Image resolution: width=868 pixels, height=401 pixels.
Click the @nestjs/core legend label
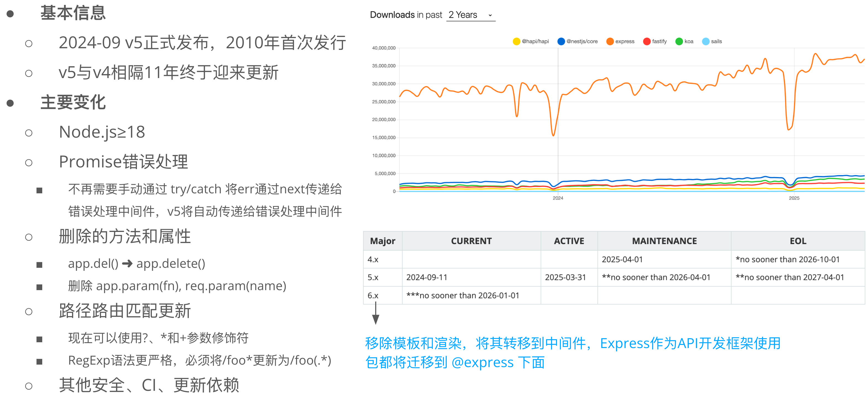[x=582, y=41]
